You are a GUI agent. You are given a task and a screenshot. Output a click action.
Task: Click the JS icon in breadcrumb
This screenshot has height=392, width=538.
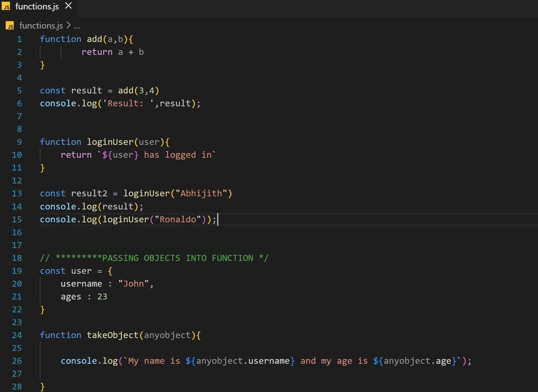tap(10, 26)
